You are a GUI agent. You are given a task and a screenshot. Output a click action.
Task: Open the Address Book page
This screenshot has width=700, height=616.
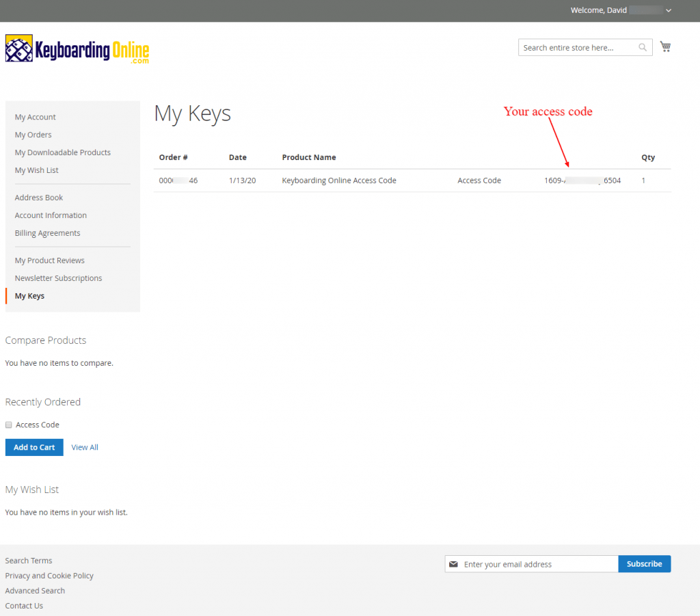[39, 198]
